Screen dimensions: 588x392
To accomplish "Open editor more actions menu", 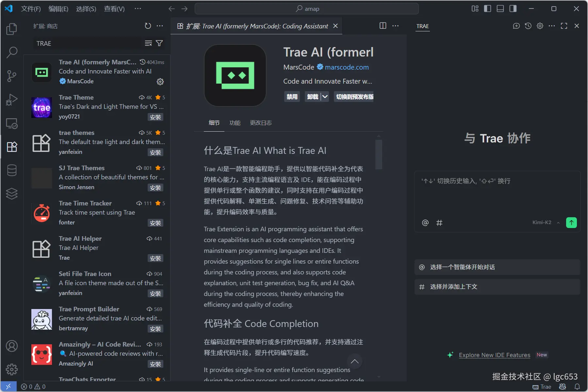I will [x=395, y=26].
